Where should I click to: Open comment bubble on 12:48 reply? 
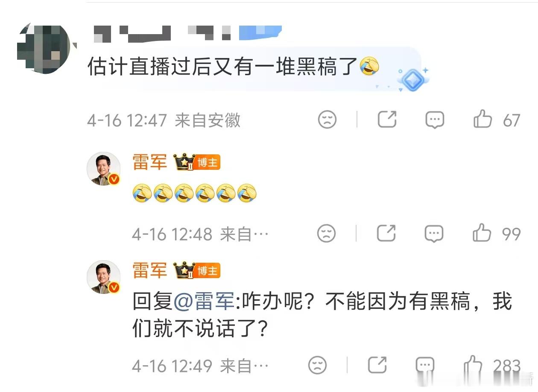pyautogui.click(x=434, y=233)
